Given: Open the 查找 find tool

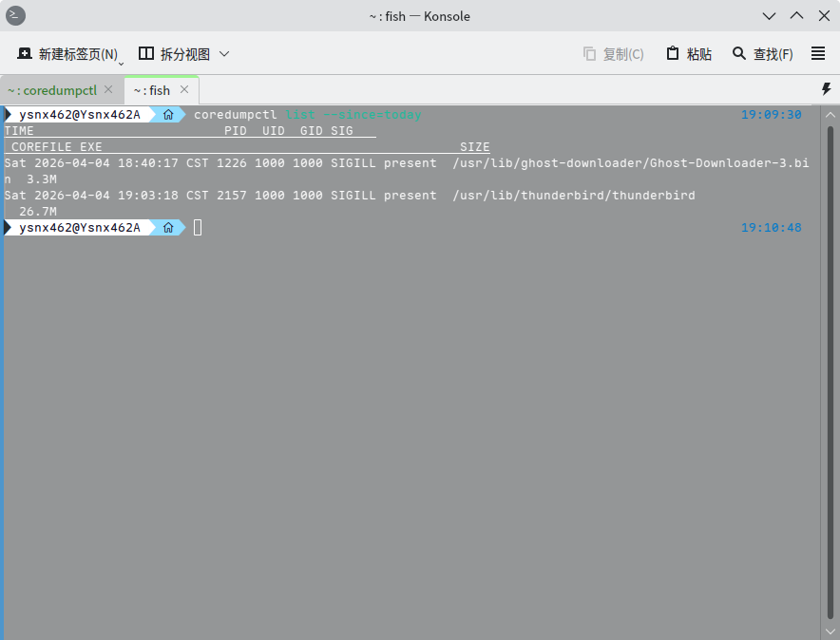Looking at the screenshot, I should coord(762,54).
